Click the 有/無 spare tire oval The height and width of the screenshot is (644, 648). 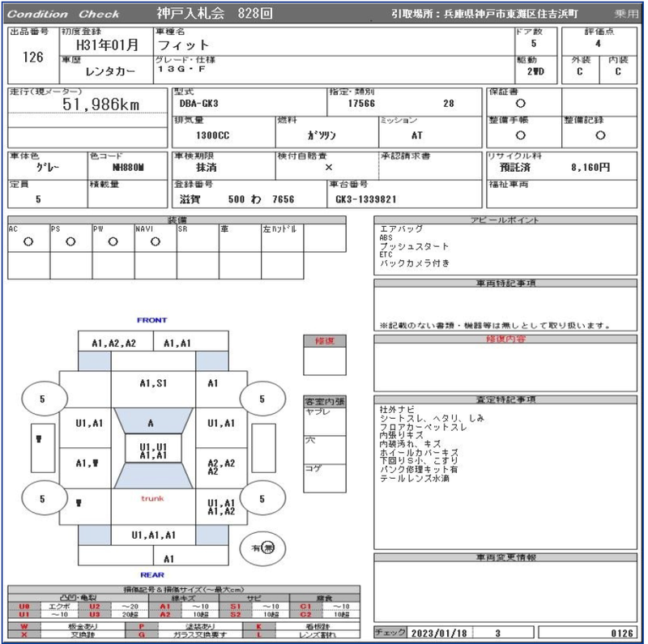pyautogui.click(x=262, y=548)
